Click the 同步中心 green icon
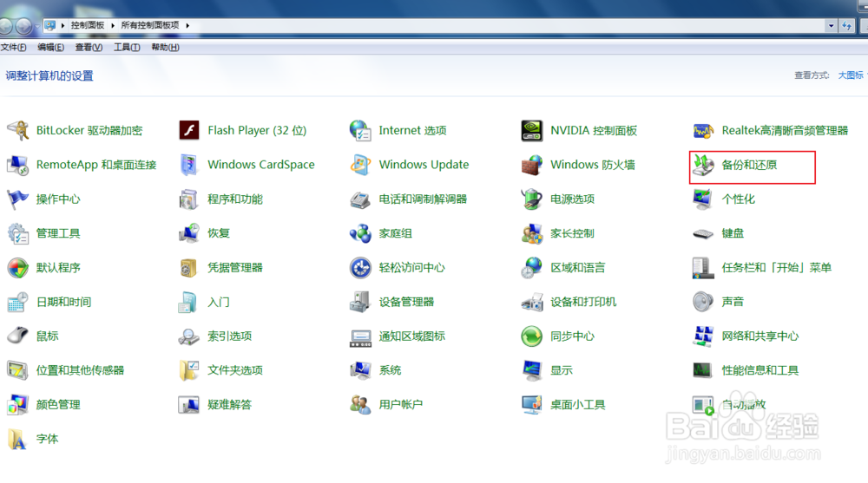This screenshot has height=483, width=868. point(532,336)
